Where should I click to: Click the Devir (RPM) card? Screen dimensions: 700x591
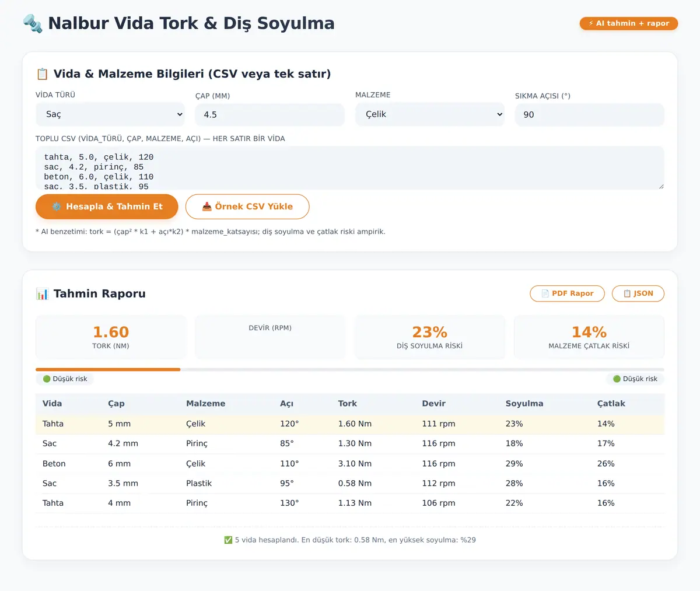pyautogui.click(x=270, y=337)
